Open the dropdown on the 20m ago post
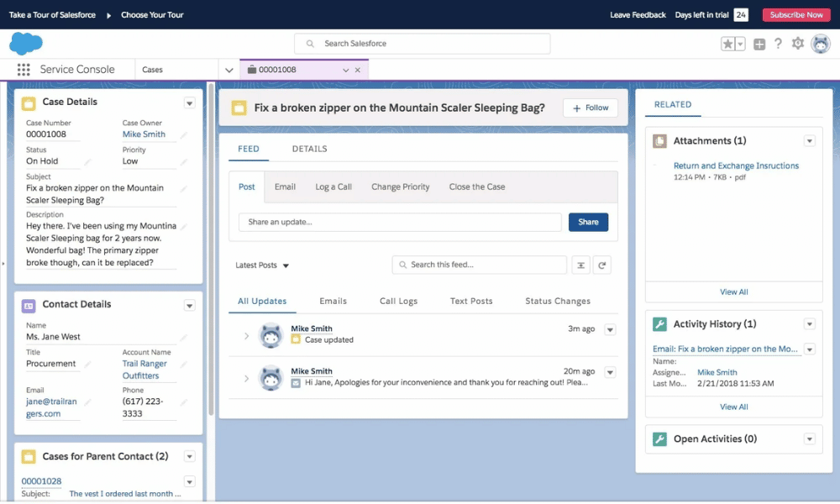The height and width of the screenshot is (504, 840). click(610, 372)
